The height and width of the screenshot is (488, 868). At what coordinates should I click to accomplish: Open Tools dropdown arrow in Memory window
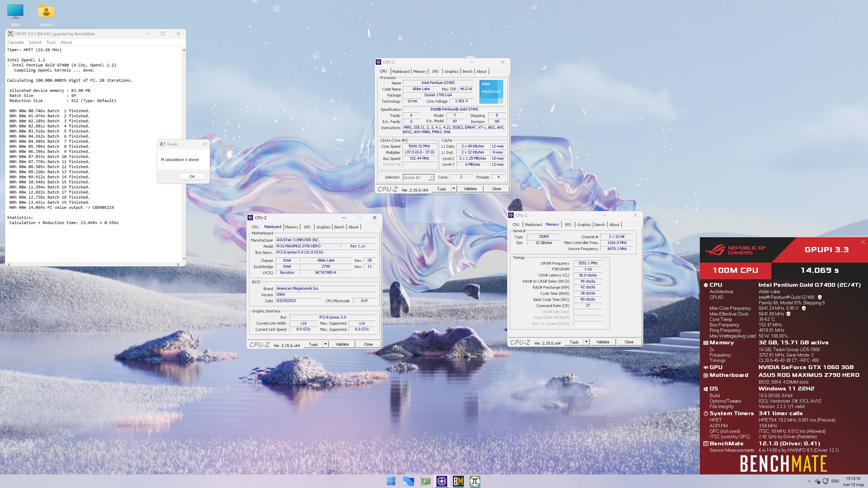click(586, 342)
